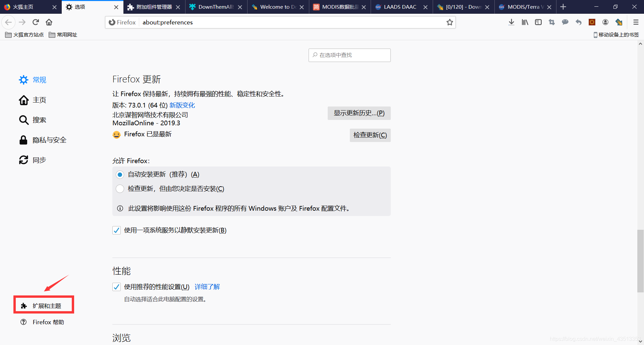Switch to the 附加组件管理器 tab

pos(154,7)
